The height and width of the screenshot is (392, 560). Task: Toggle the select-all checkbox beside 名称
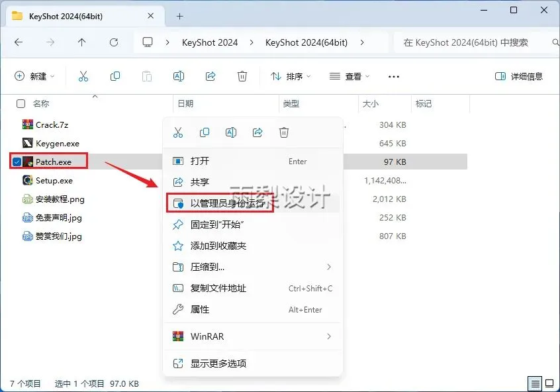[x=21, y=103]
